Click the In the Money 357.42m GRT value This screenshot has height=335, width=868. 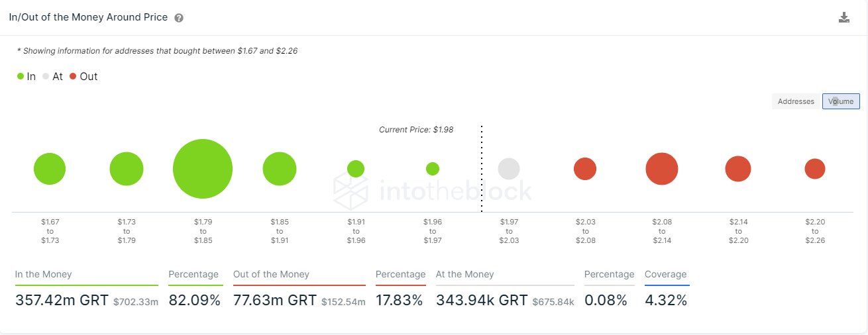pos(62,300)
